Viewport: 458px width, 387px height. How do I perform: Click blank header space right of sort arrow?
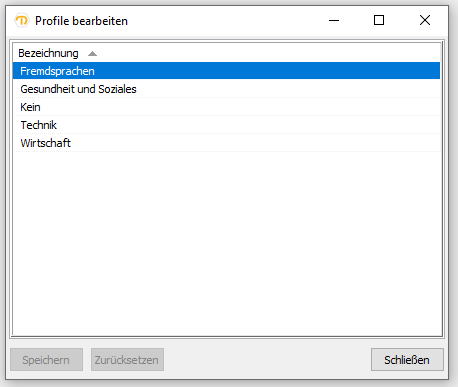pos(268,53)
